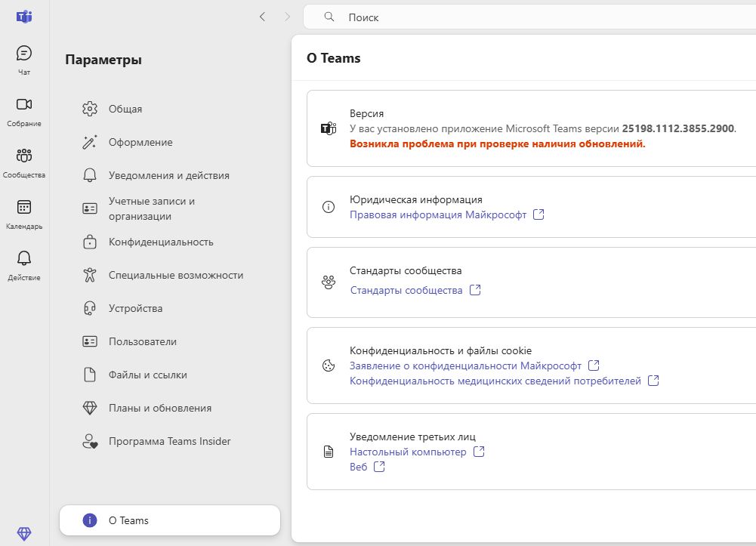Click the magic wand icon beside Оформление

click(x=90, y=142)
